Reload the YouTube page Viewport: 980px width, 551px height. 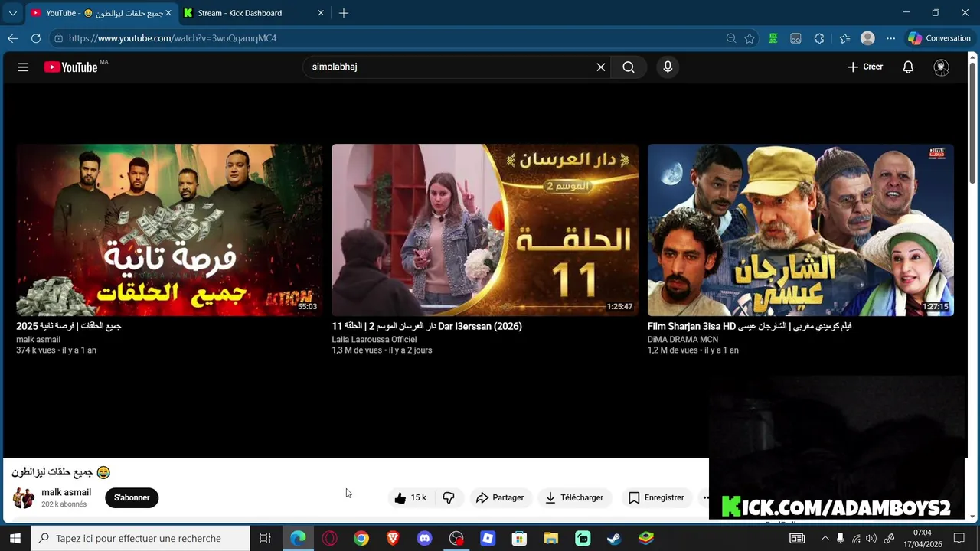(x=36, y=38)
